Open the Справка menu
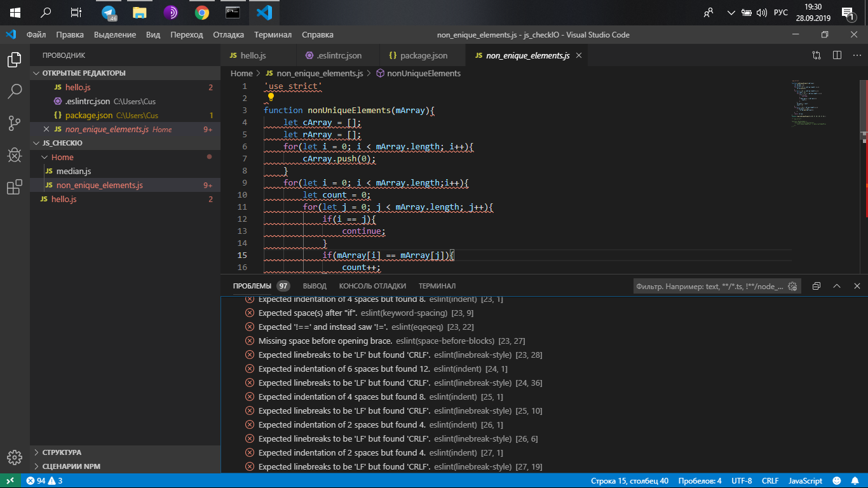The image size is (868, 488). pyautogui.click(x=318, y=35)
